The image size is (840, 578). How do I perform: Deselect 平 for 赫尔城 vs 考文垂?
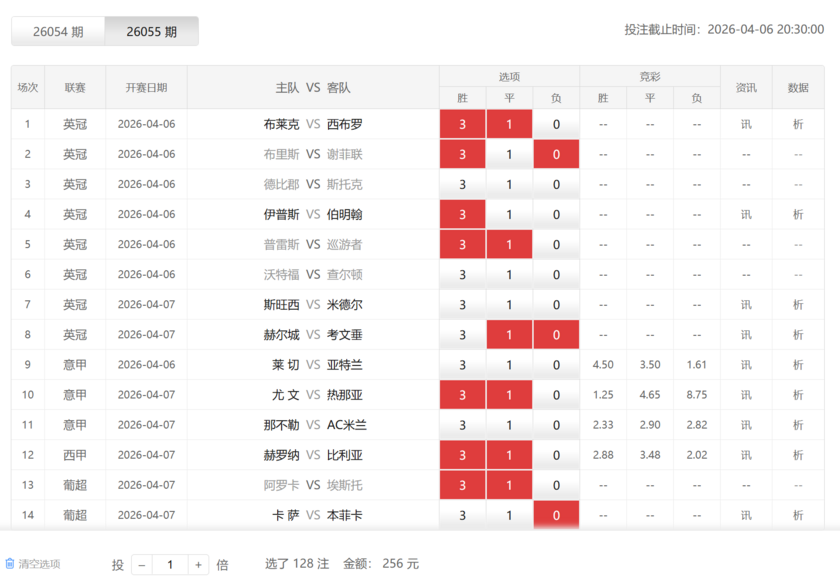pos(509,334)
